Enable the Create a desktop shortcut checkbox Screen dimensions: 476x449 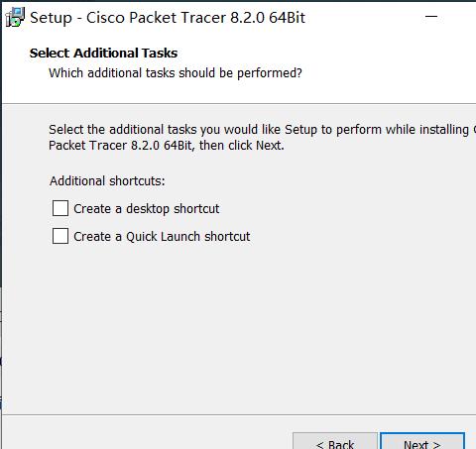(60, 208)
